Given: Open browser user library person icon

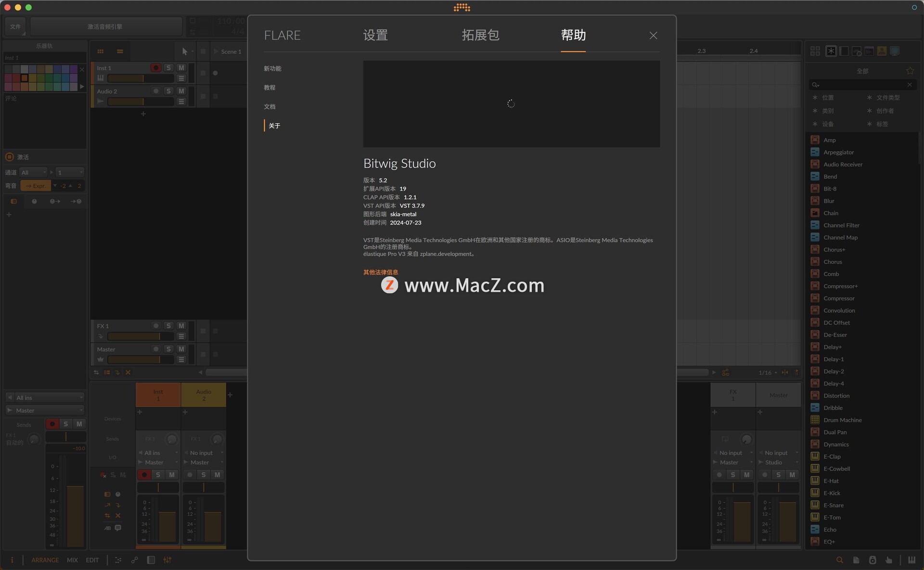Looking at the screenshot, I should click(x=882, y=51).
